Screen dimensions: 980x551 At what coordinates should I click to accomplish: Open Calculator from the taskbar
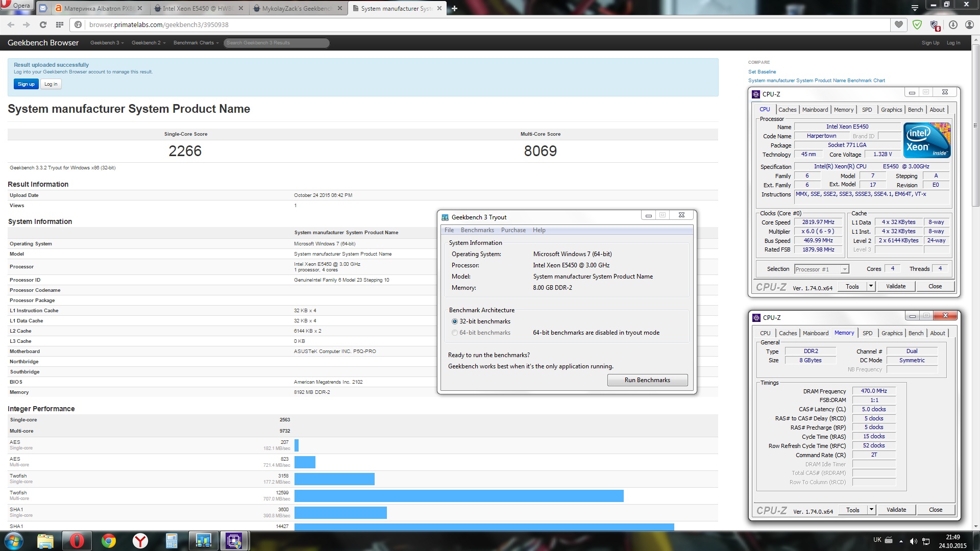click(x=171, y=541)
